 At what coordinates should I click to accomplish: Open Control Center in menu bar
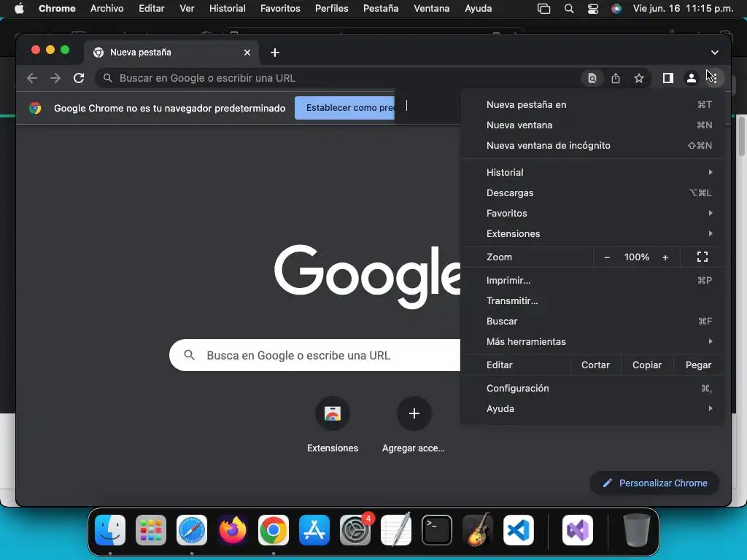(592, 9)
